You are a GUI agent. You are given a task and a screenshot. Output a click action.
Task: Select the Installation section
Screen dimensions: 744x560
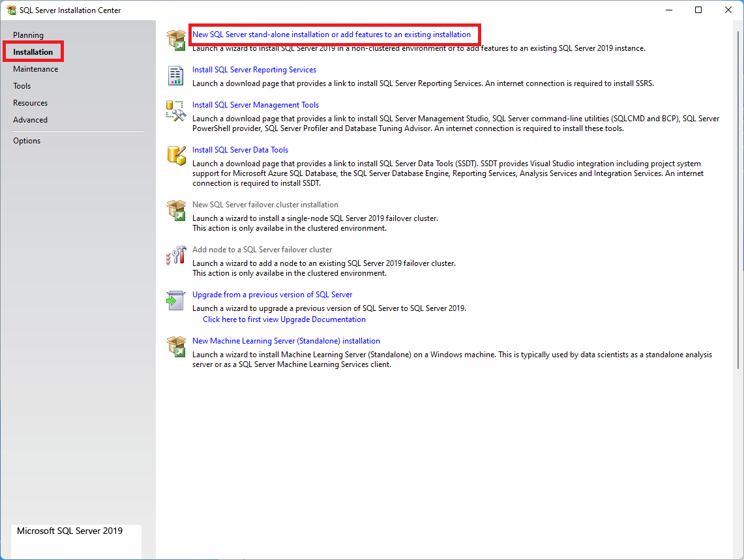33,52
